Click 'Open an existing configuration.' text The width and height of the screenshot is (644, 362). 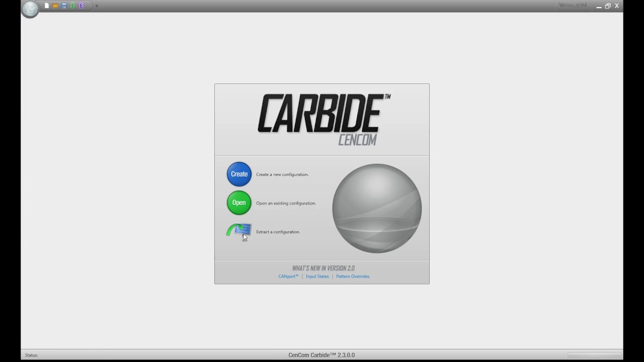286,203
